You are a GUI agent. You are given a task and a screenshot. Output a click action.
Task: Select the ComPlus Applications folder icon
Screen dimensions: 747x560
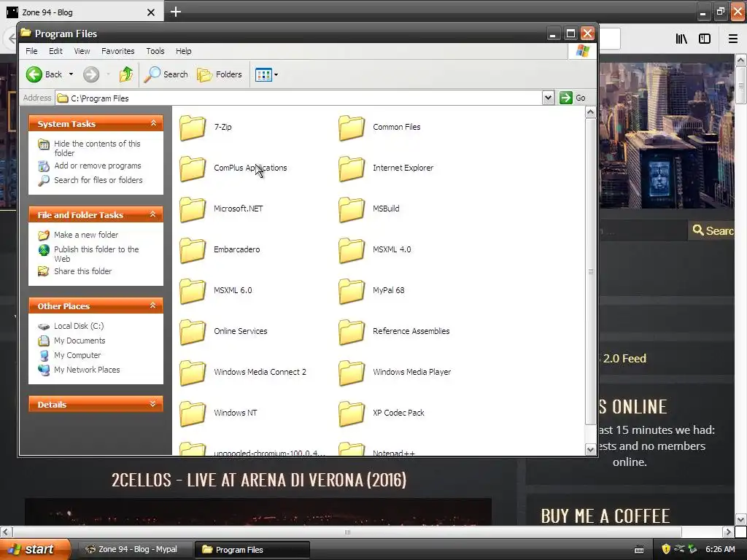[x=193, y=168]
